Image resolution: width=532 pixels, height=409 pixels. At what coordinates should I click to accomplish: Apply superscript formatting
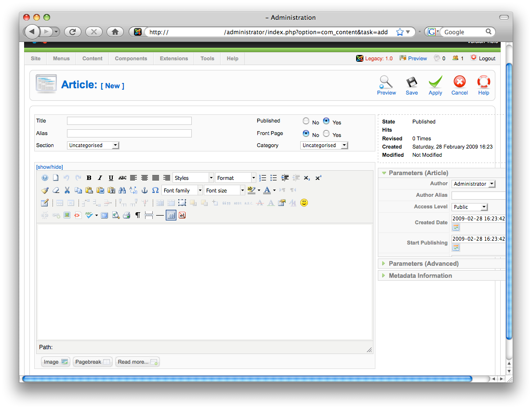point(318,177)
